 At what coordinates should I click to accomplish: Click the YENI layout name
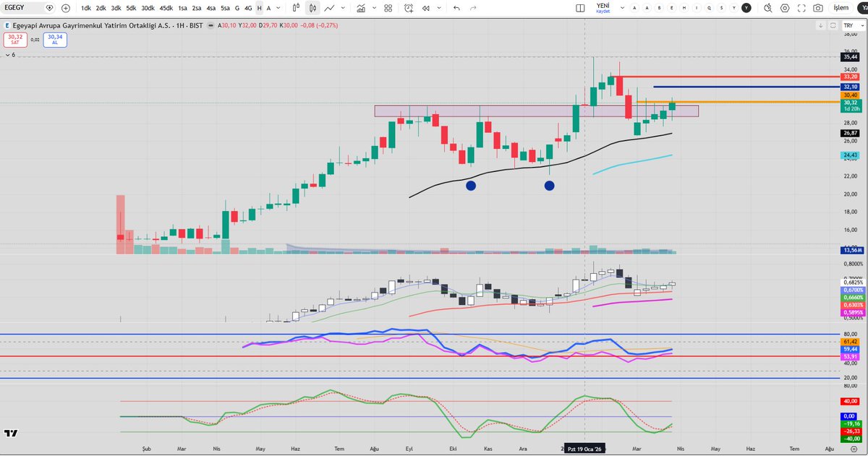click(x=603, y=5)
